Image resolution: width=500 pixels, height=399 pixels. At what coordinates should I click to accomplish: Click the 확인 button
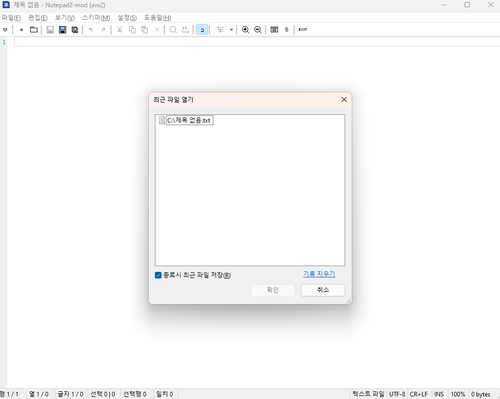pyautogui.click(x=273, y=290)
